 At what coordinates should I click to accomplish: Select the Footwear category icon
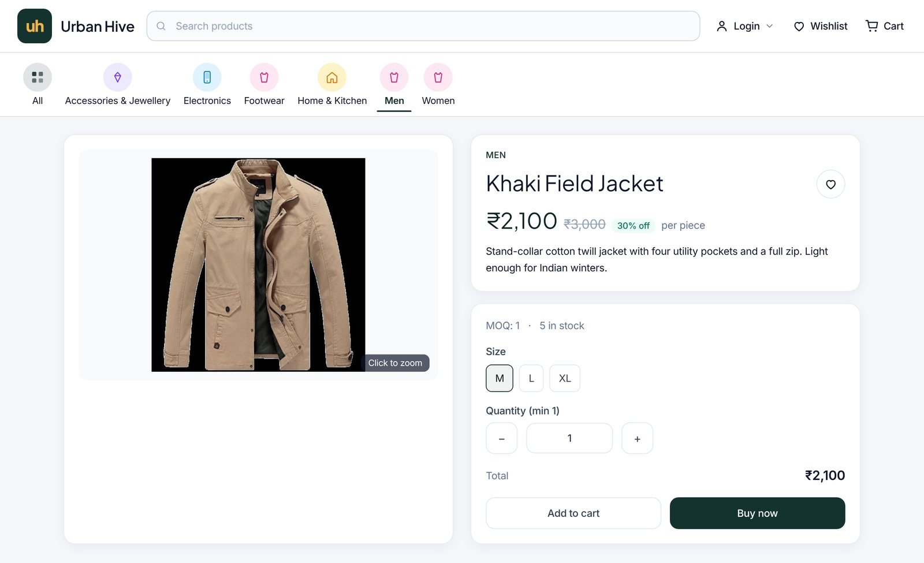click(264, 77)
